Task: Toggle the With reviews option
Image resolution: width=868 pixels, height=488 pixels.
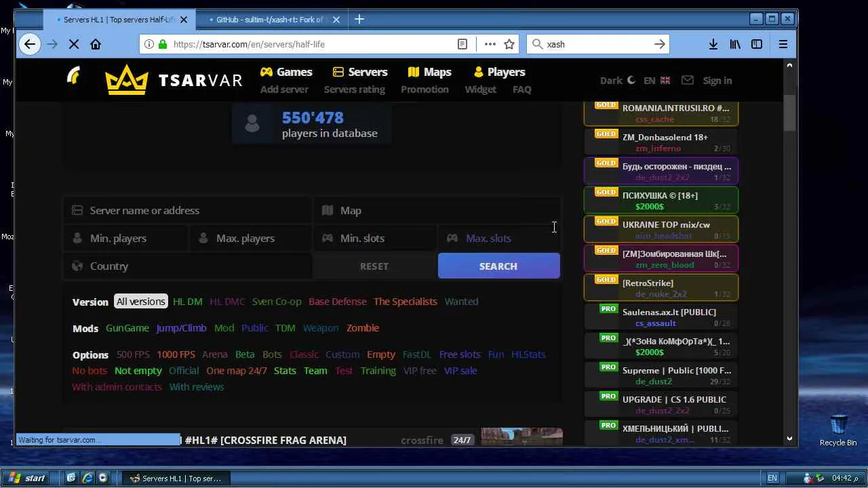Action: tap(197, 387)
